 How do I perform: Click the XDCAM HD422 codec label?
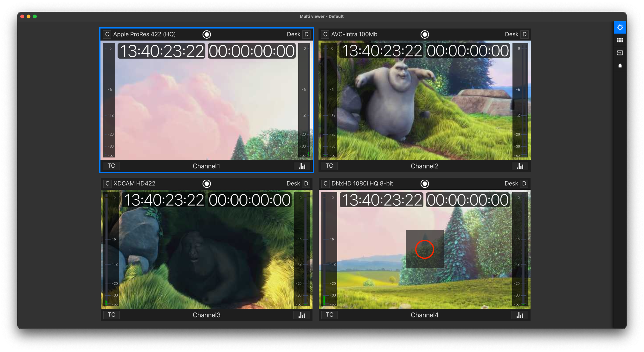point(134,183)
